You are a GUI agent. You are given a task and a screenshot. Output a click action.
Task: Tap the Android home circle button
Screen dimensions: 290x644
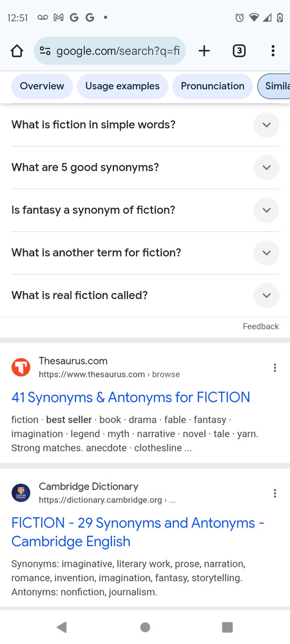coord(145,627)
